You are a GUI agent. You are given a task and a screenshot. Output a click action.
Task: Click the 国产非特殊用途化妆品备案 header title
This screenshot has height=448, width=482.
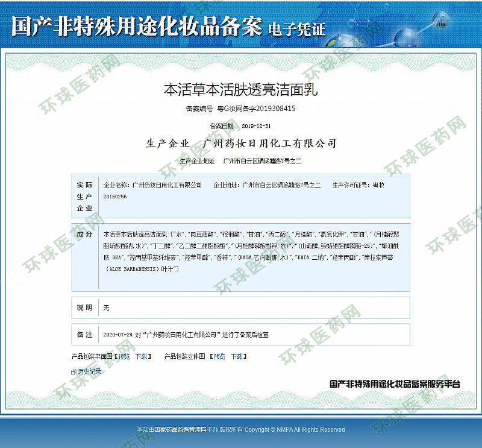click(x=136, y=25)
